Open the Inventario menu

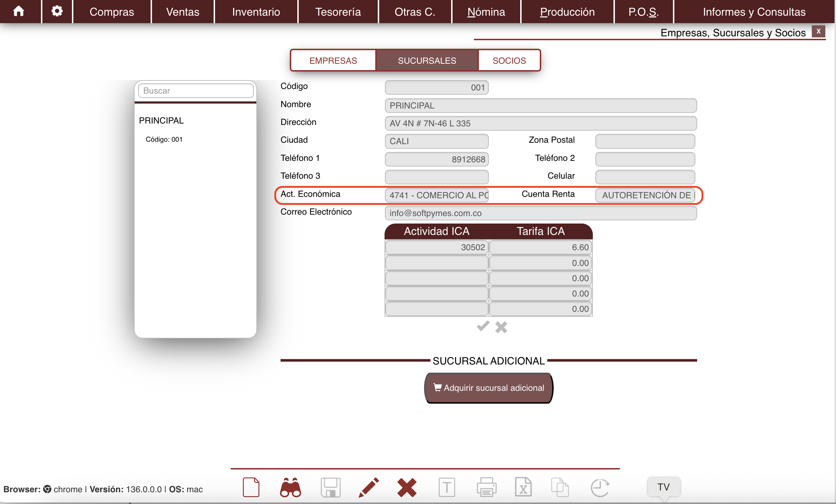click(x=256, y=12)
